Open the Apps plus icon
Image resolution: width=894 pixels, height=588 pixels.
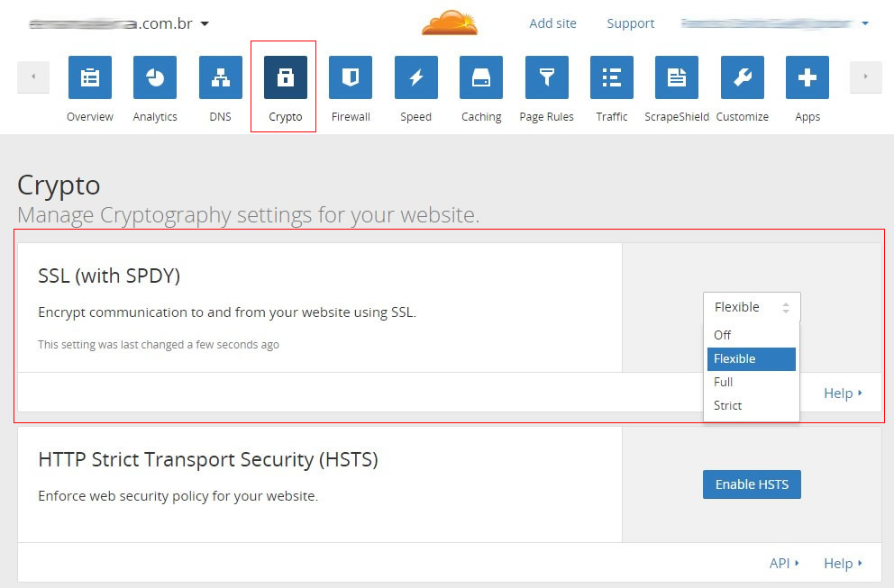pos(807,77)
